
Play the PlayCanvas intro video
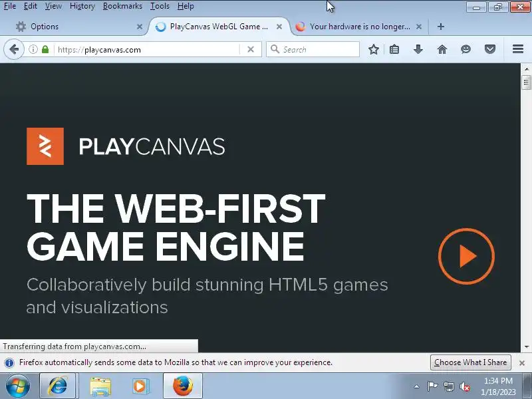pos(466,256)
